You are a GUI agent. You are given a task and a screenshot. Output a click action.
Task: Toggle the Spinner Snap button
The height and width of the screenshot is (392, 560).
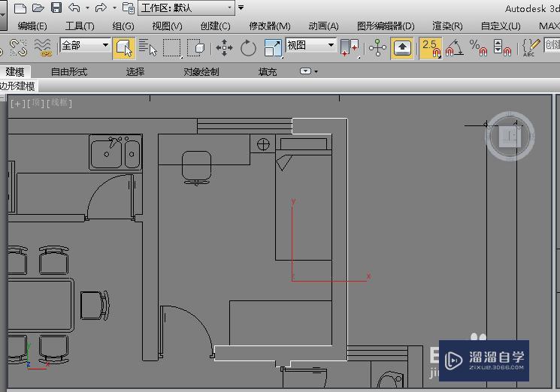[x=502, y=48]
